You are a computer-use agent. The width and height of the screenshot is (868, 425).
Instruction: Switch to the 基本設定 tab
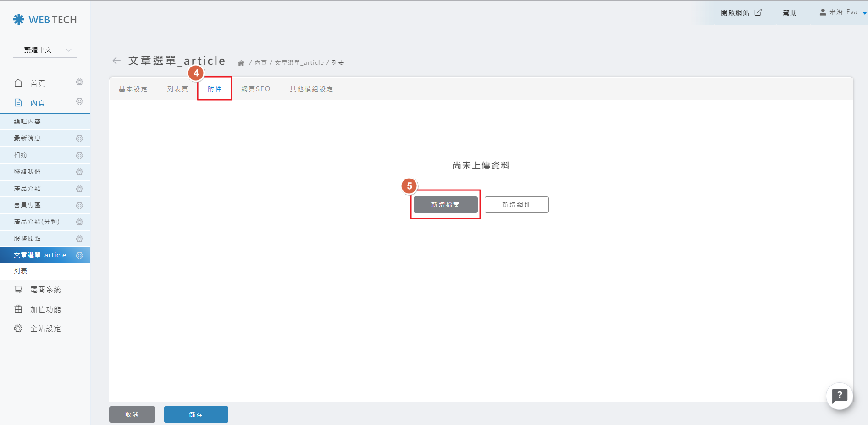click(x=133, y=89)
